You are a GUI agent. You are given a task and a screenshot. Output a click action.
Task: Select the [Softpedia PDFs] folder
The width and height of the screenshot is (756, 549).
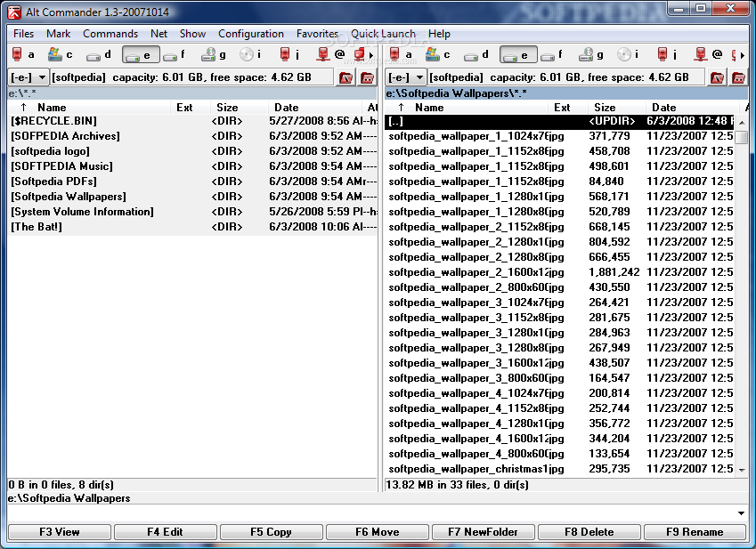192,182
